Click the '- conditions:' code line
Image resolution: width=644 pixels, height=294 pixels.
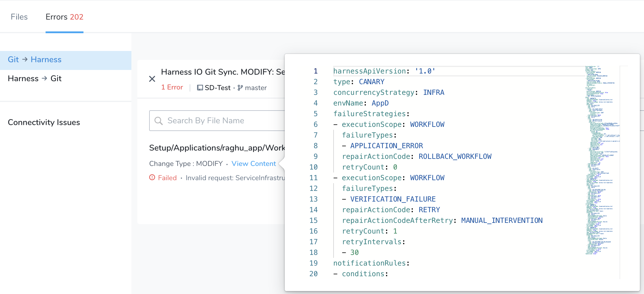pyautogui.click(x=361, y=274)
